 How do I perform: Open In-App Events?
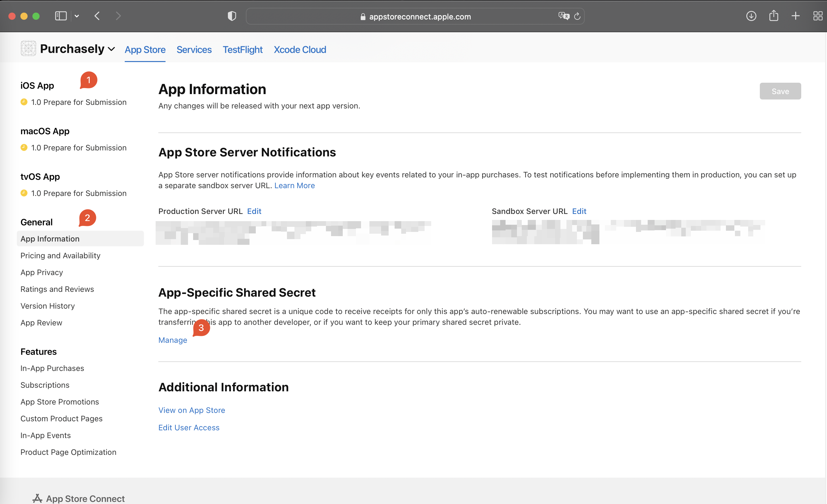[46, 435]
